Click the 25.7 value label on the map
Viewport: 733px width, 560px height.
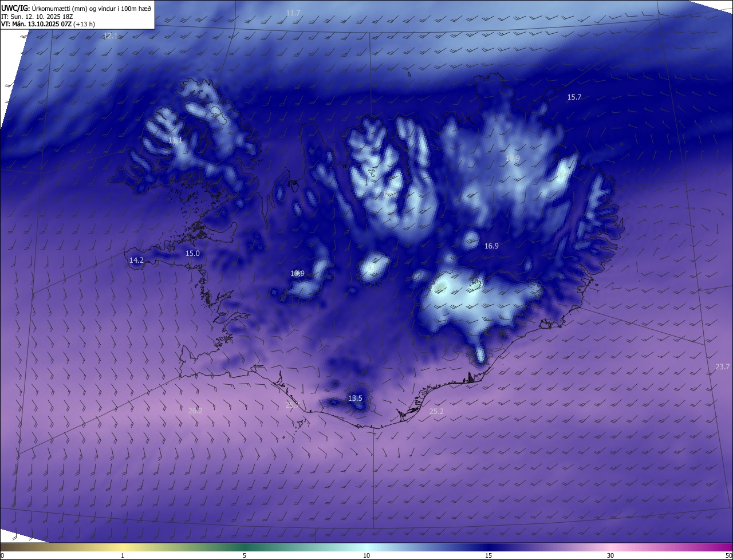(x=292, y=405)
